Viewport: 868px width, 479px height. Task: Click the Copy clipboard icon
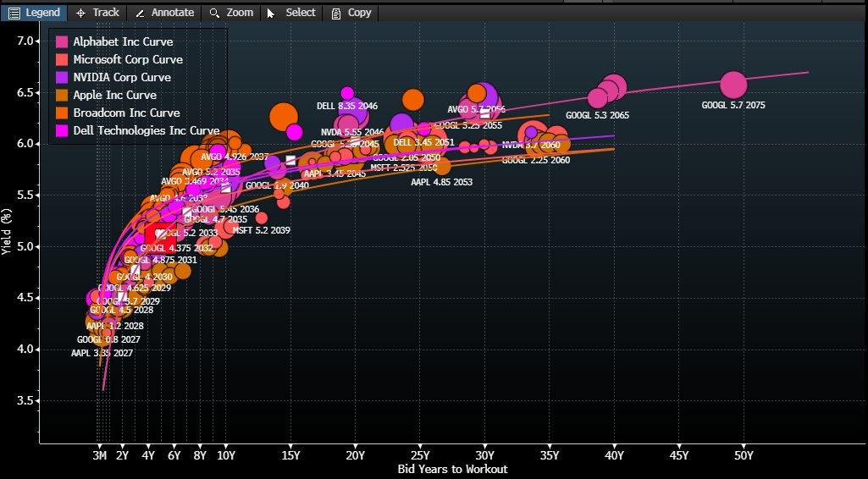pyautogui.click(x=335, y=14)
